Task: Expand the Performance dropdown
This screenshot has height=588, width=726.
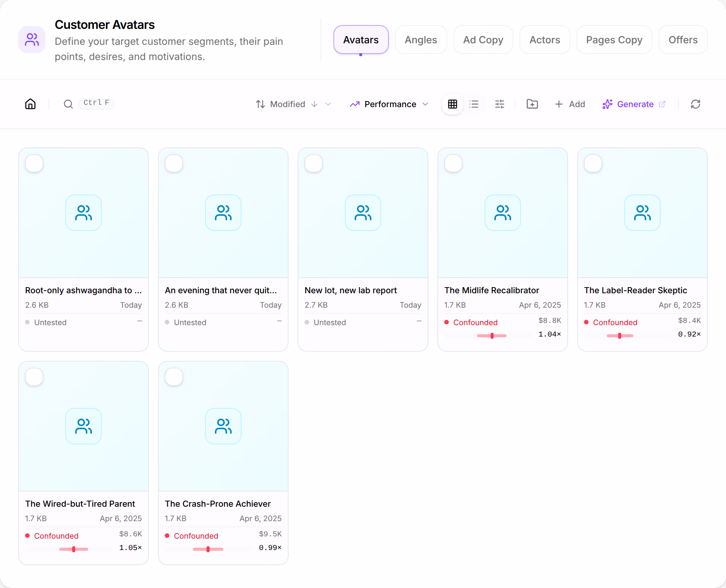Action: [x=390, y=104]
